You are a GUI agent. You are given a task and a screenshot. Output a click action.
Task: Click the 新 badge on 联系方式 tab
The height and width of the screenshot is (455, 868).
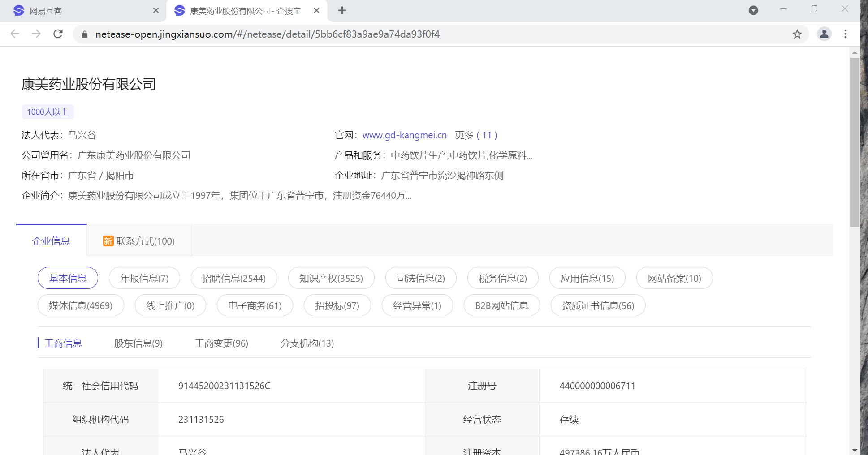tap(108, 241)
